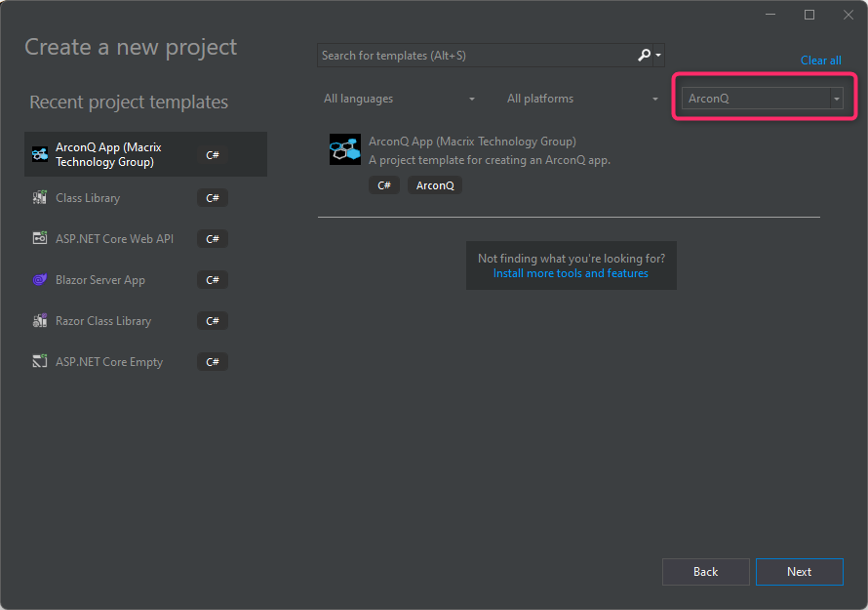868x610 pixels.
Task: Select ArconQ App in recent templates
Action: pyautogui.click(x=145, y=154)
